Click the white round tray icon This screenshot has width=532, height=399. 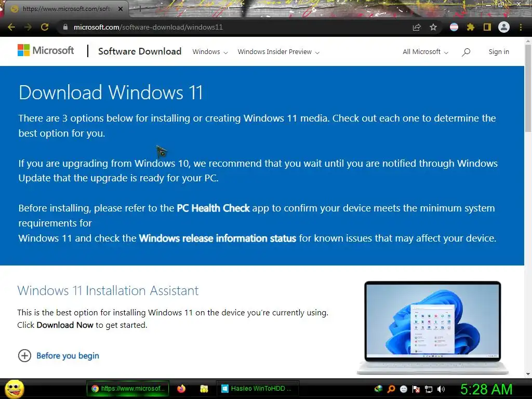[403, 389]
